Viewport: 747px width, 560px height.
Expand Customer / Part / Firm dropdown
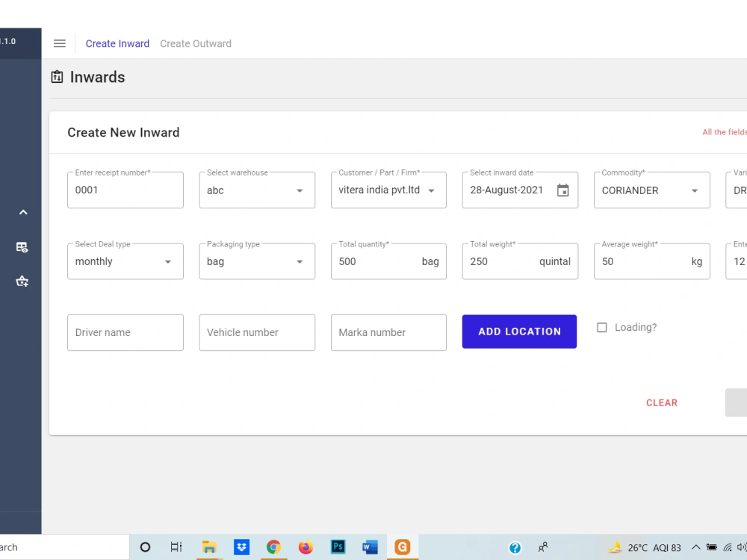[x=388, y=190]
